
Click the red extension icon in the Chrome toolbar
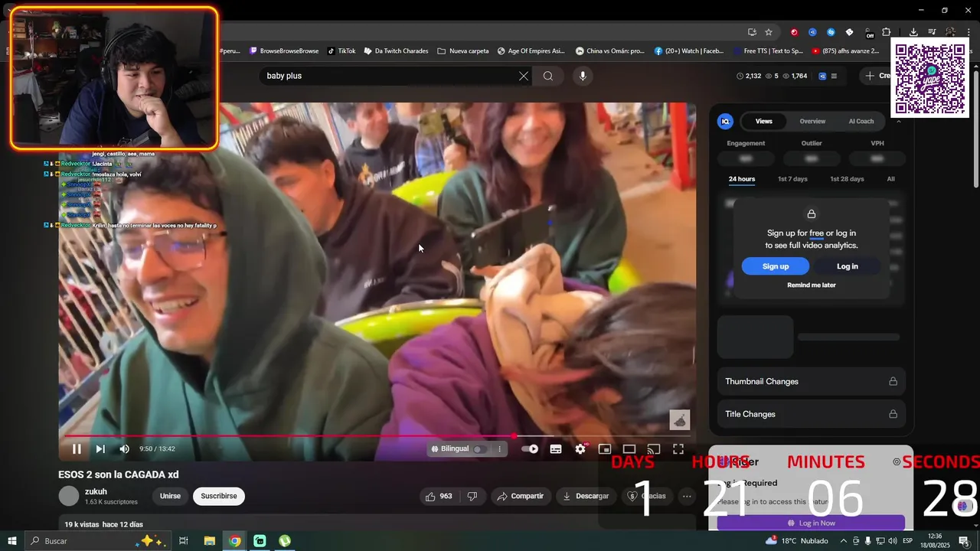[794, 32]
